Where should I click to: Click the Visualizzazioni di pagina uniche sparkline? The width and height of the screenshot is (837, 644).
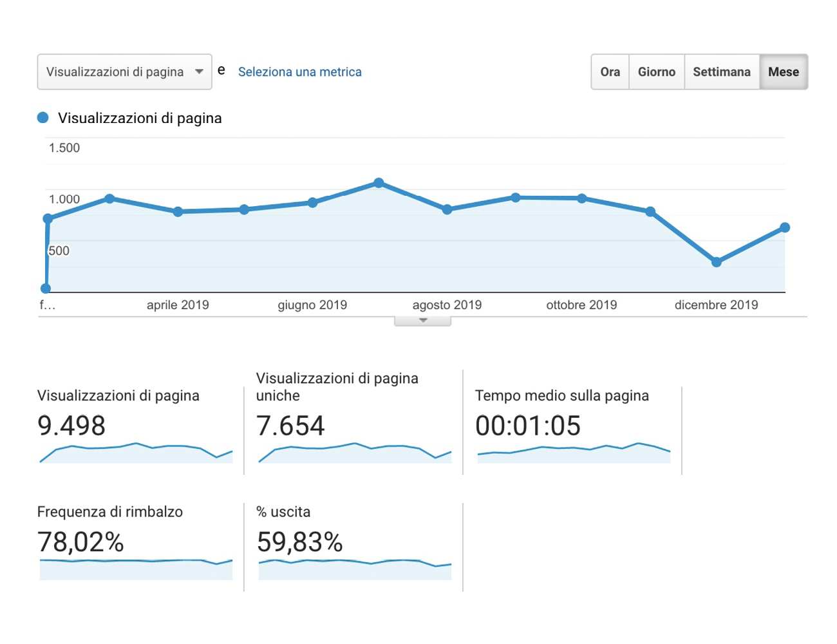pyautogui.click(x=354, y=453)
